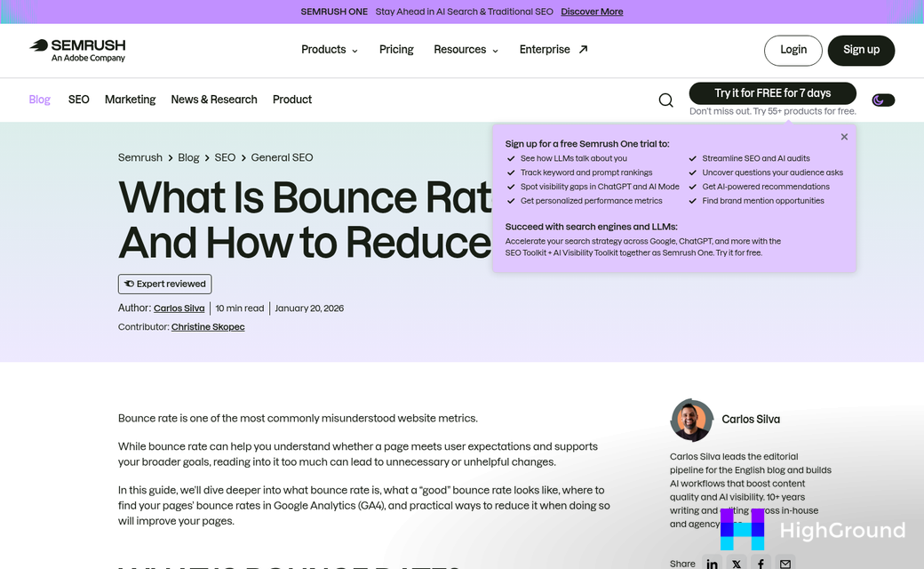
Task: Open the Pricing menu item
Action: [x=396, y=50]
